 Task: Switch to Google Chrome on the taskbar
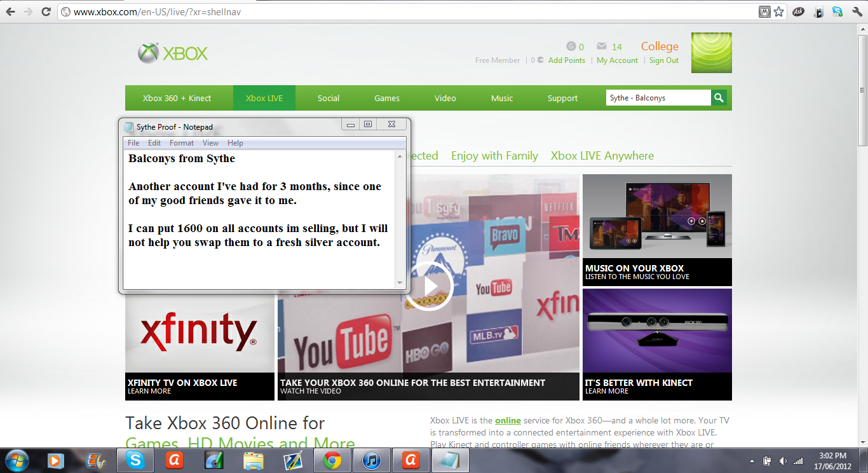(x=332, y=460)
